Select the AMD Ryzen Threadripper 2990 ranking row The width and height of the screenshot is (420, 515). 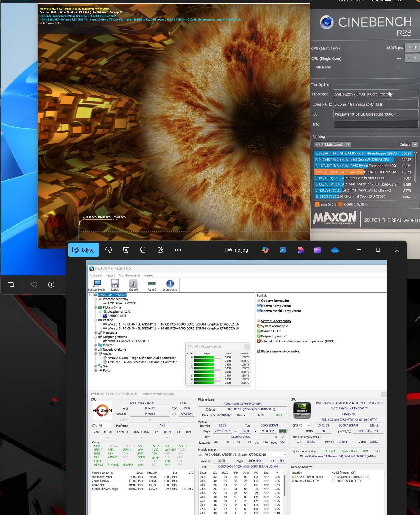coord(363,153)
